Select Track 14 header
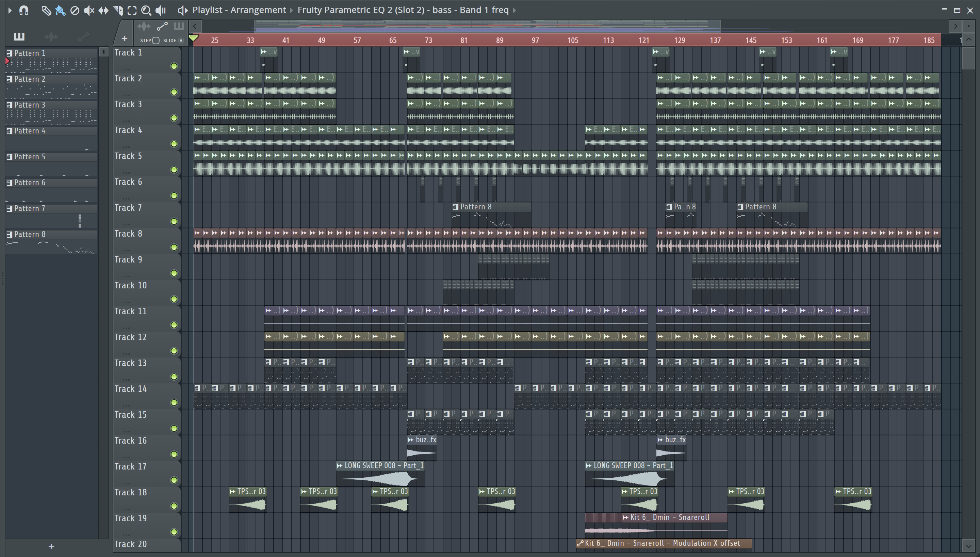The image size is (980, 557). [x=147, y=397]
